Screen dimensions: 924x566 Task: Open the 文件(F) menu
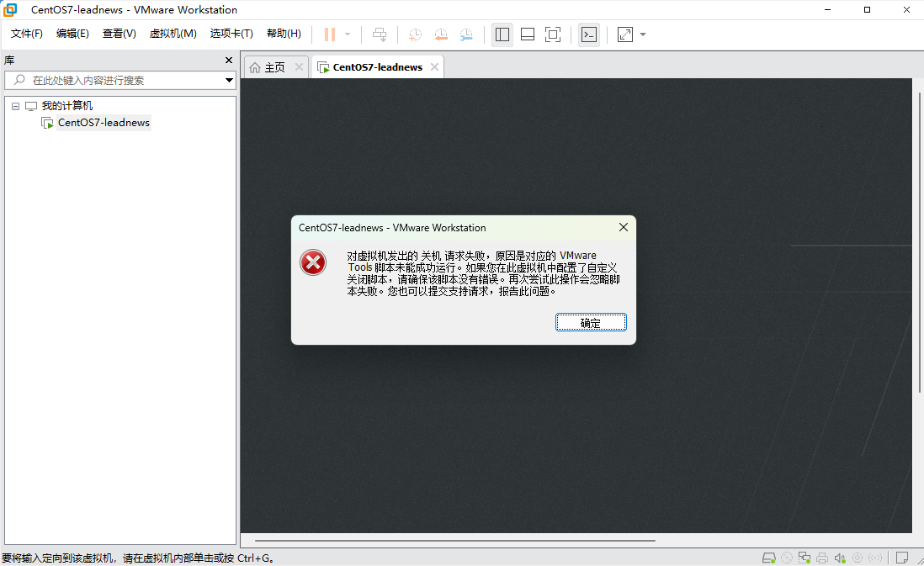point(27,34)
